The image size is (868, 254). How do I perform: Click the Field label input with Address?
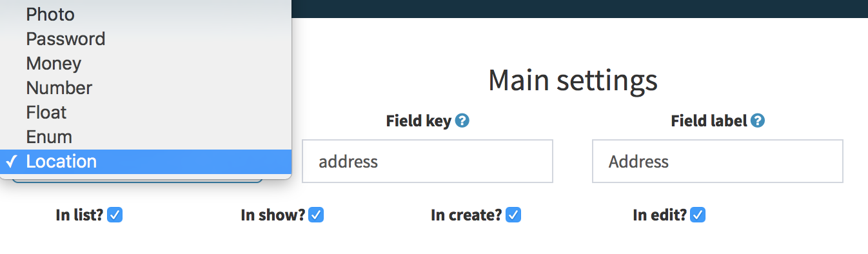point(718,161)
